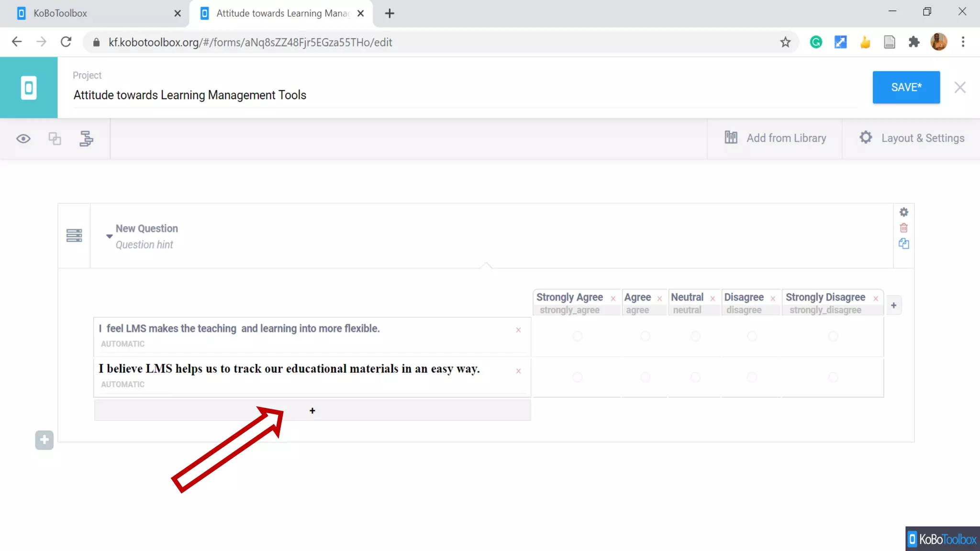Image resolution: width=980 pixels, height=551 pixels.
Task: Select Neutral radio for second row
Action: pos(695,377)
